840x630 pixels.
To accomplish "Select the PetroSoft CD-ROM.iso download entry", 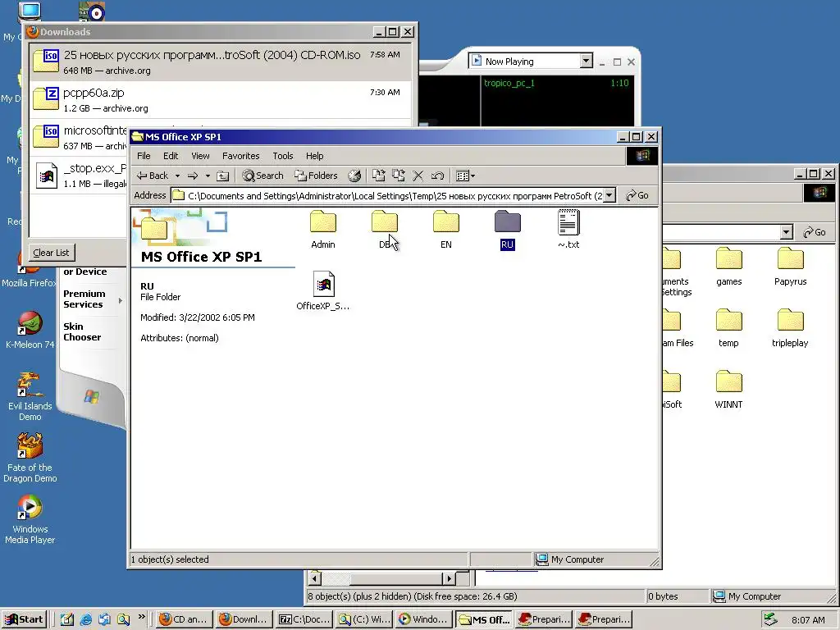I will (220, 62).
